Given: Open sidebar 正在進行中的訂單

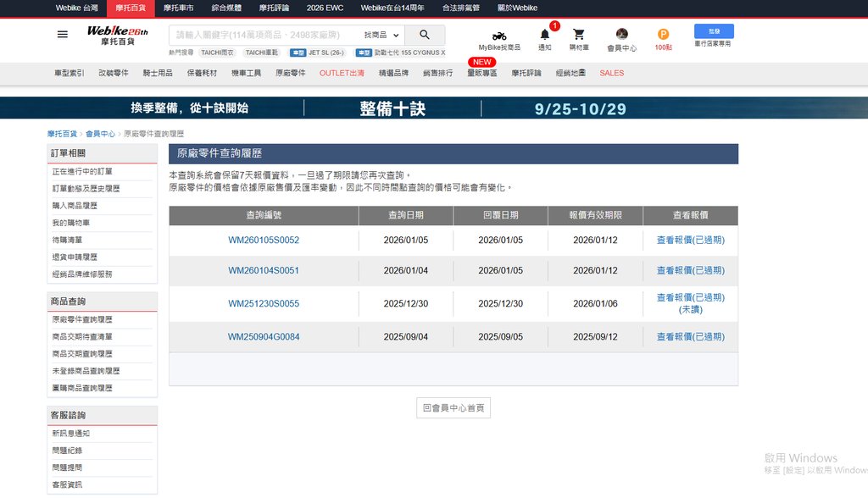Looking at the screenshot, I should (x=82, y=172).
